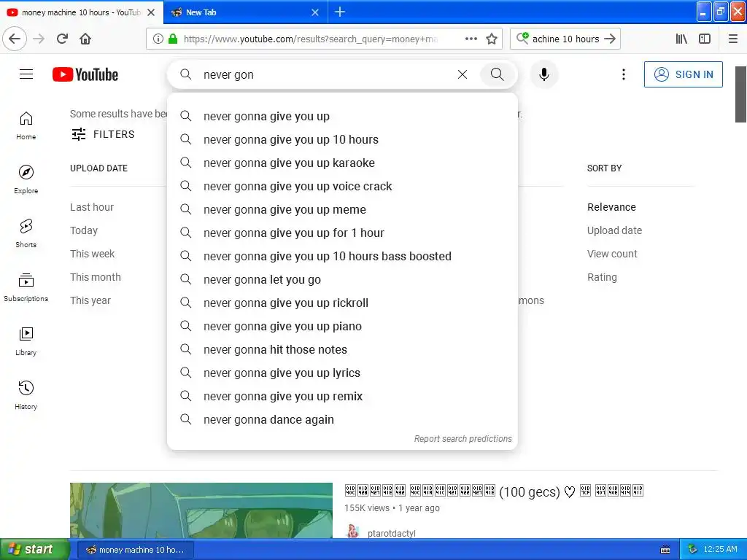Viewport: 747px width, 560px height.
Task: Click SIGN IN button
Action: pyautogui.click(x=683, y=74)
